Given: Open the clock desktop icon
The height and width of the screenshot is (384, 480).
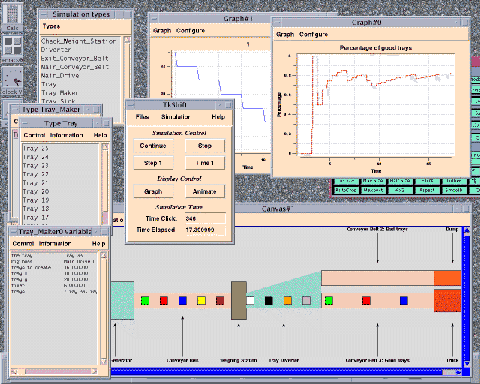Looking at the screenshot, I should point(13,81).
